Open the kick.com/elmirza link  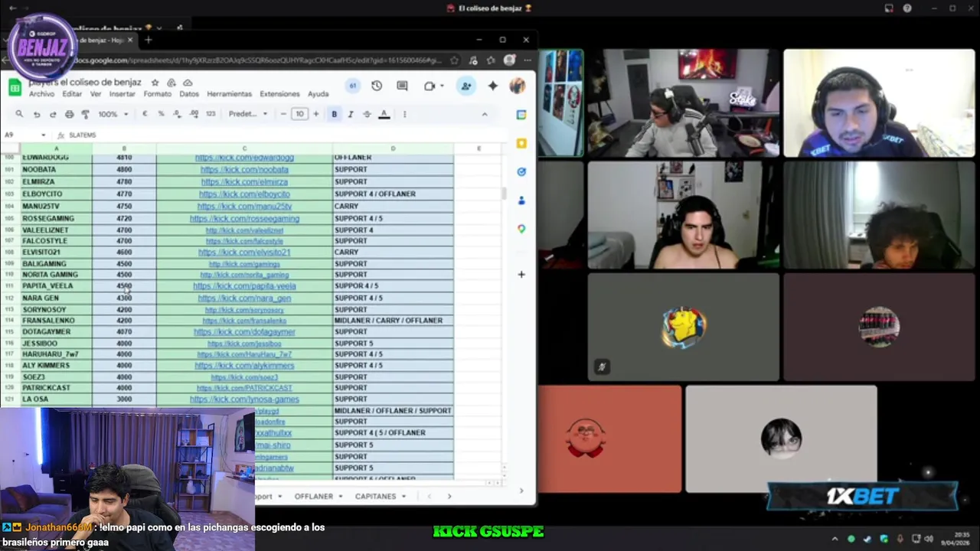tap(244, 182)
